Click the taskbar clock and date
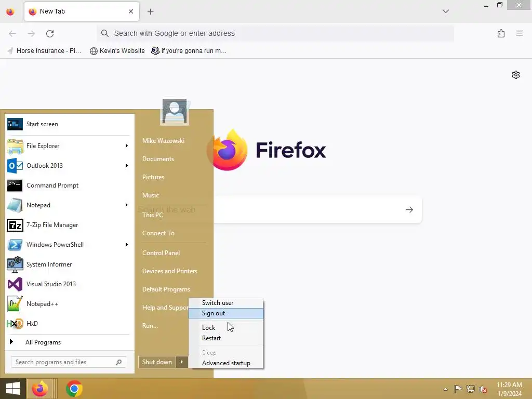The image size is (532, 399). [x=509, y=389]
